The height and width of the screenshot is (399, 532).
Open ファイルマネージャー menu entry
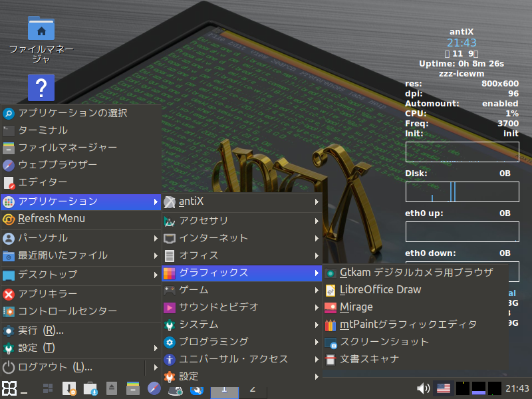(80, 148)
